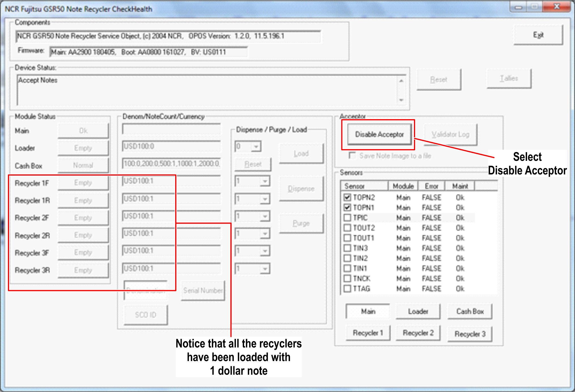Click the Load button
The image size is (575, 392).
coord(301,153)
